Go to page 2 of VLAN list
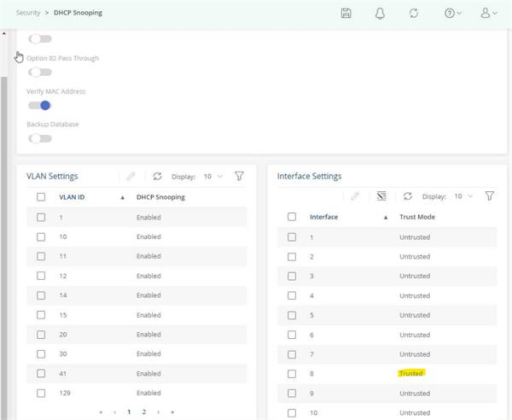The width and height of the screenshot is (512, 420). click(x=143, y=411)
